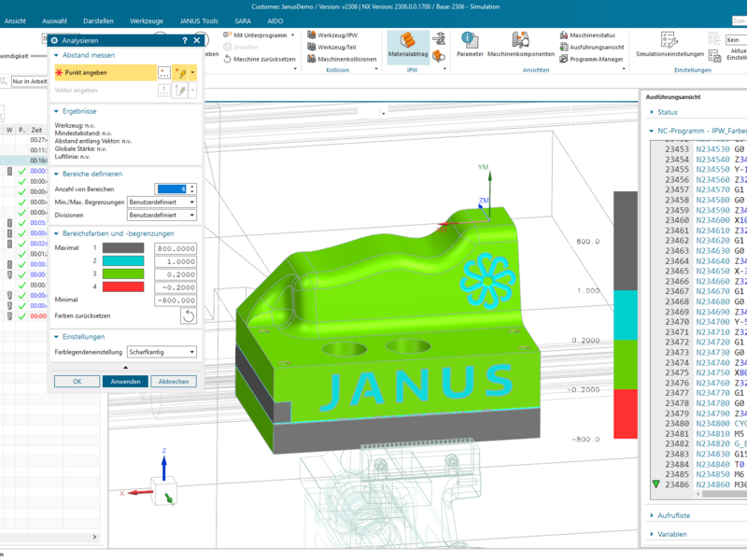This screenshot has width=747, height=560.
Task: Click the 0.2000 limit field
Action: 176,274
